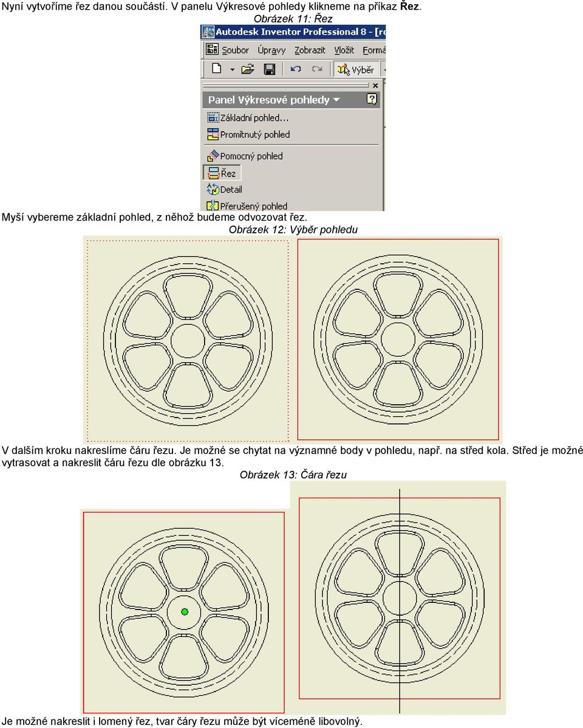The width and height of the screenshot is (583, 728).
Task: Open the Soubor menu
Action: tap(235, 50)
